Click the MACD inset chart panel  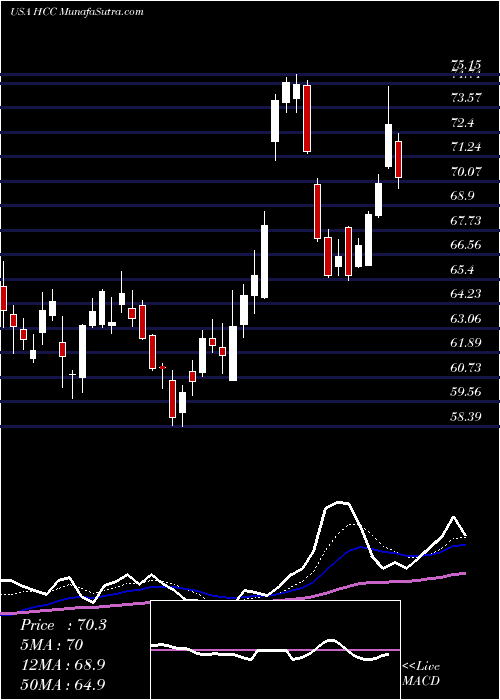tap(275, 650)
